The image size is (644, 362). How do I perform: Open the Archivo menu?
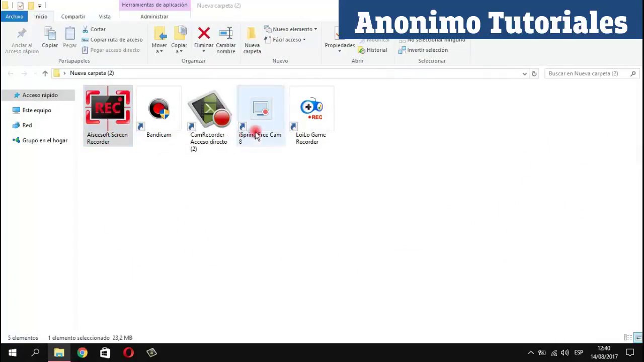pyautogui.click(x=15, y=17)
